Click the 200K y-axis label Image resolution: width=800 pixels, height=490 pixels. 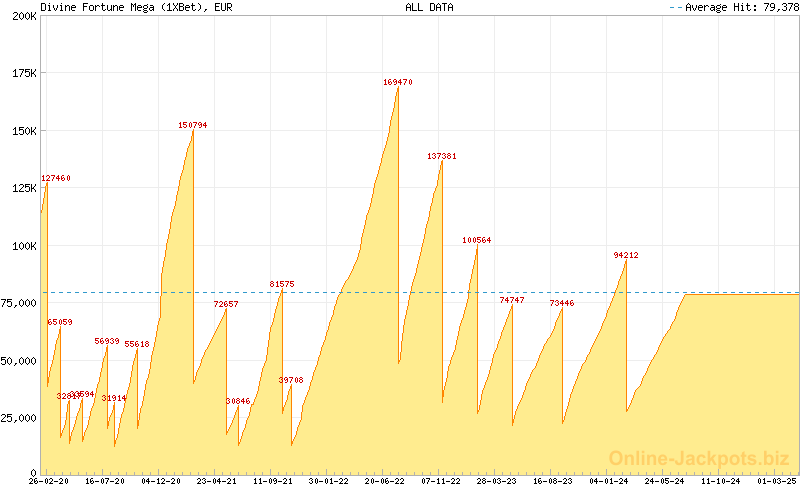21,17
